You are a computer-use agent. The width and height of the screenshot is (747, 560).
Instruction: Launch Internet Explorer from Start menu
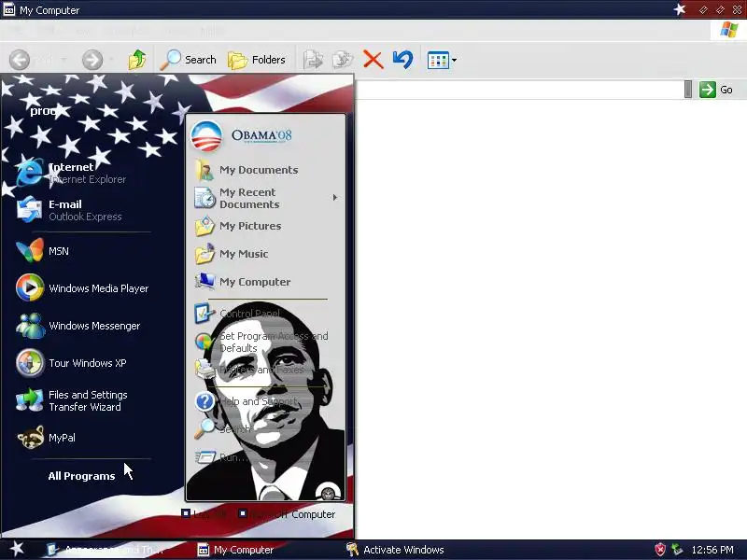pos(72,173)
